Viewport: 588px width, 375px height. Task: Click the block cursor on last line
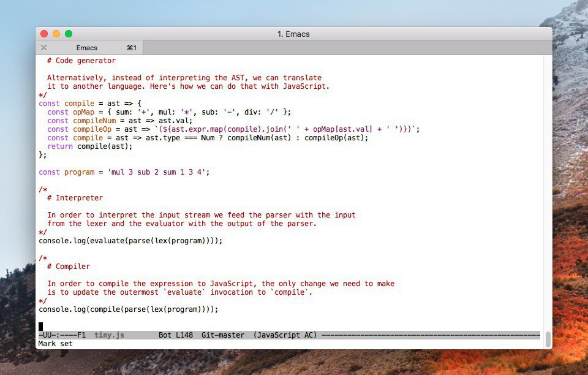tap(40, 327)
